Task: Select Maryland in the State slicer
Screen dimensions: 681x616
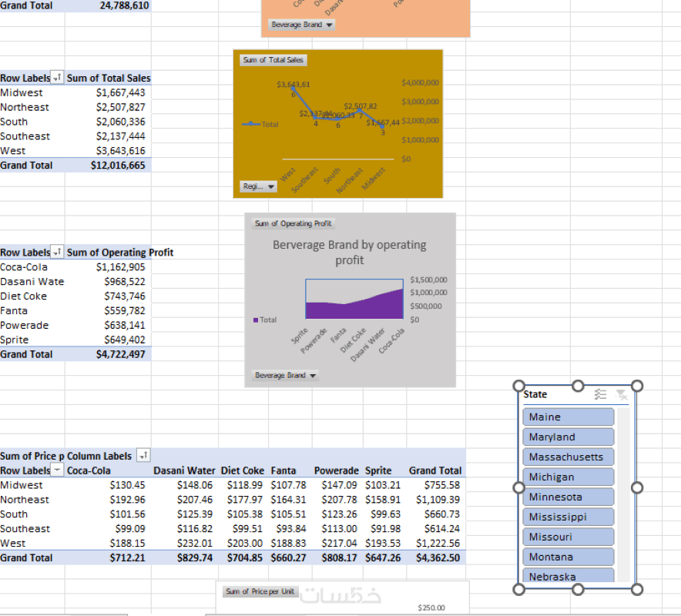Action: (x=568, y=437)
